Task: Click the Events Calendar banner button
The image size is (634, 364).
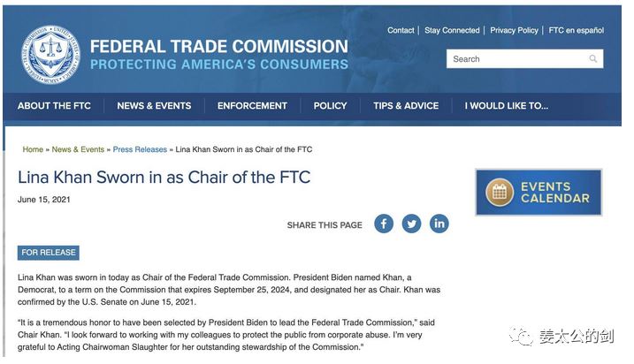Action: [x=539, y=193]
